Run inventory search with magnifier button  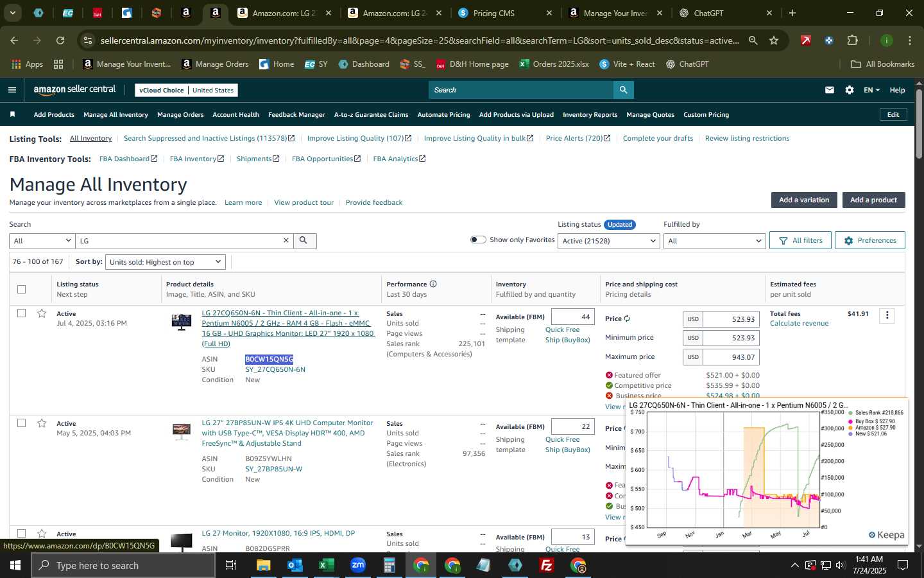click(304, 240)
